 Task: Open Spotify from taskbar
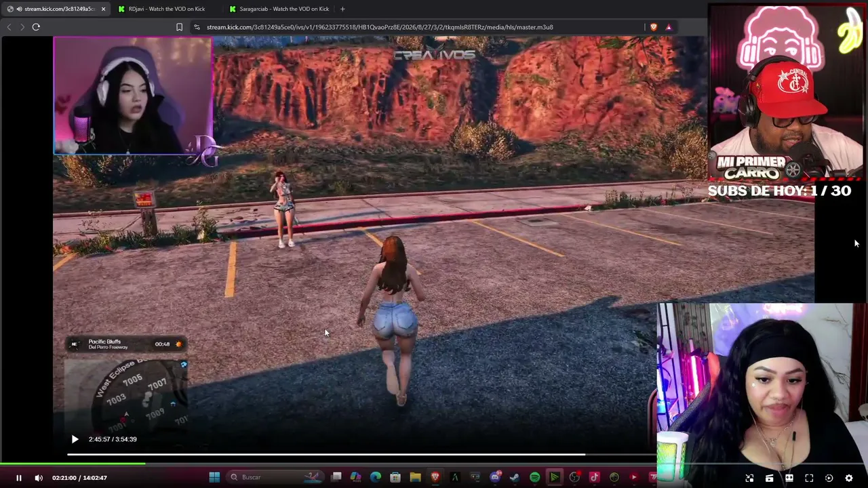click(x=534, y=477)
